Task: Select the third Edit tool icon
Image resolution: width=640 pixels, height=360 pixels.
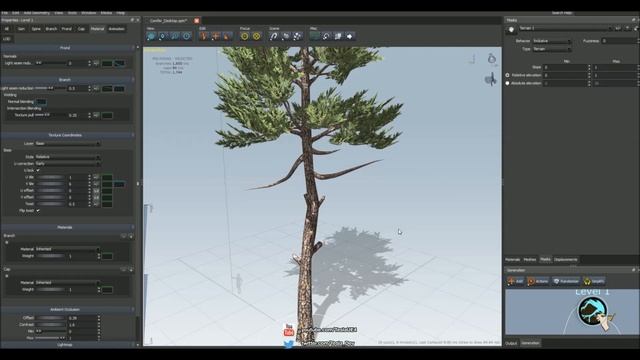Action: coord(227,36)
